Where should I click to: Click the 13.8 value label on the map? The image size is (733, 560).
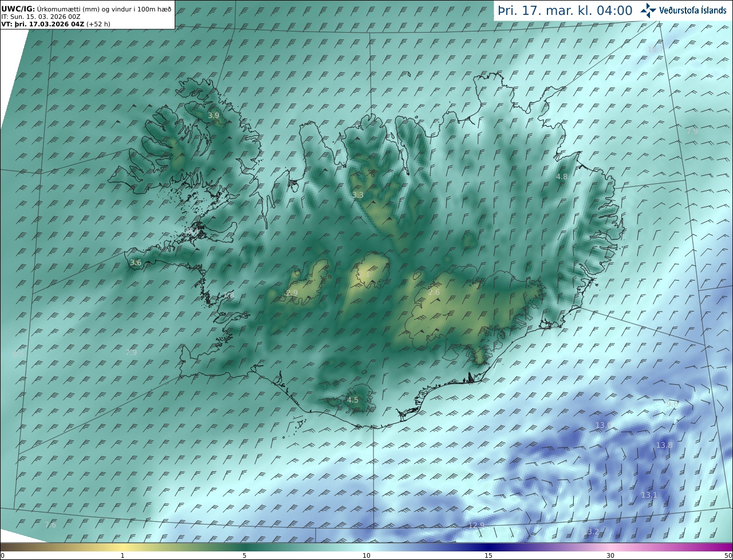[664, 445]
